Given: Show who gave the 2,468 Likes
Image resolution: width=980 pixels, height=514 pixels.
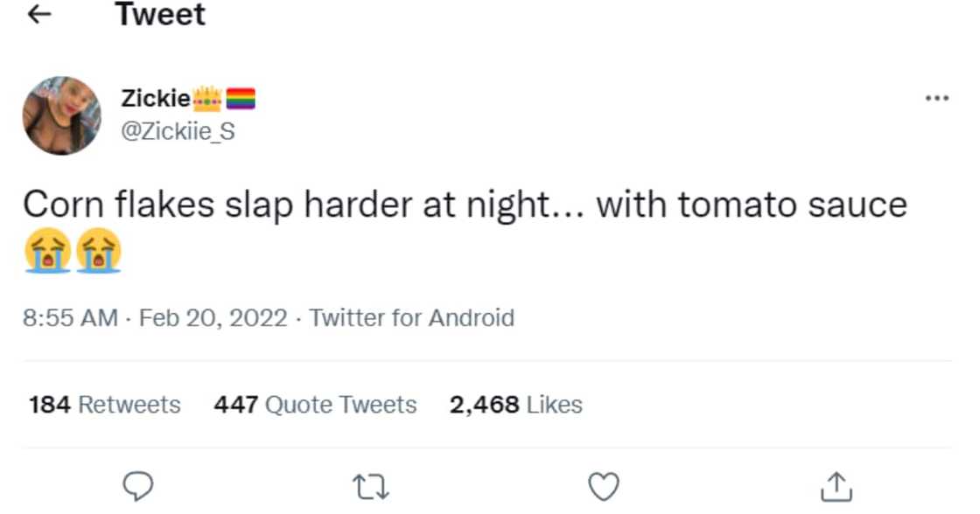Looking at the screenshot, I should 515,405.
